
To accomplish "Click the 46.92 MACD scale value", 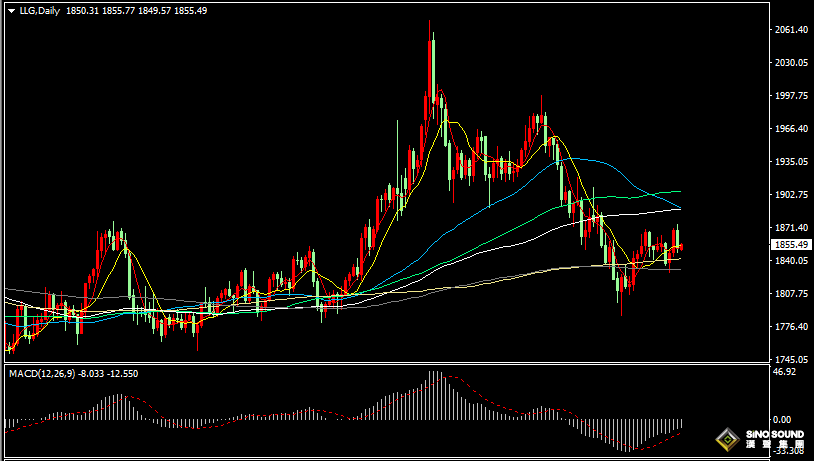I will tap(784, 372).
